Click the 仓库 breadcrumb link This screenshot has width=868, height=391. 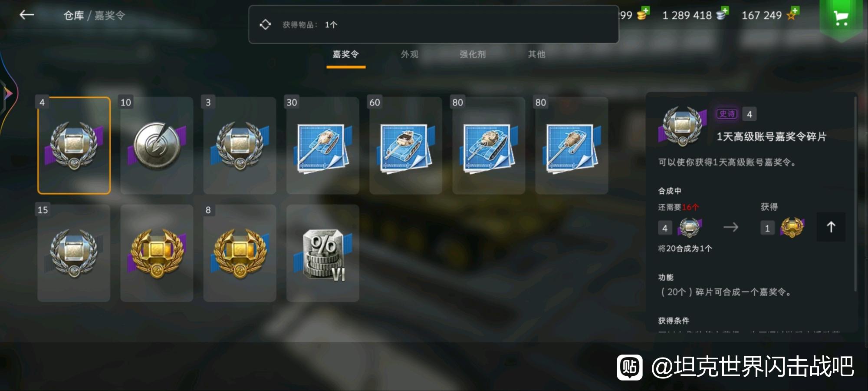(x=74, y=16)
